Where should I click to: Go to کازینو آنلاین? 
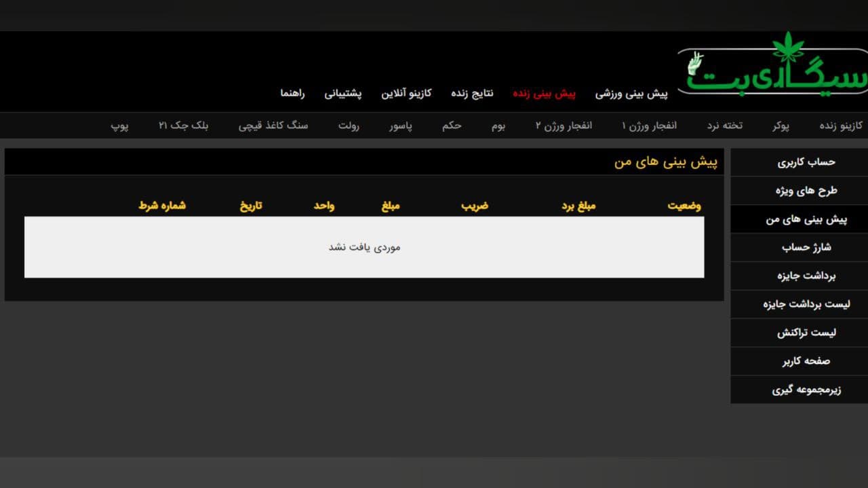click(x=406, y=93)
